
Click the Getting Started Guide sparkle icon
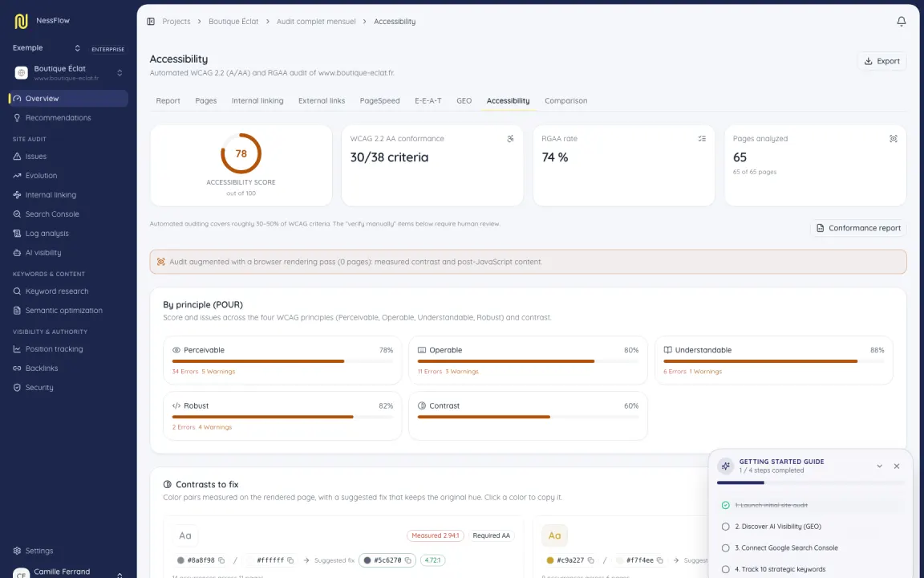click(x=725, y=466)
